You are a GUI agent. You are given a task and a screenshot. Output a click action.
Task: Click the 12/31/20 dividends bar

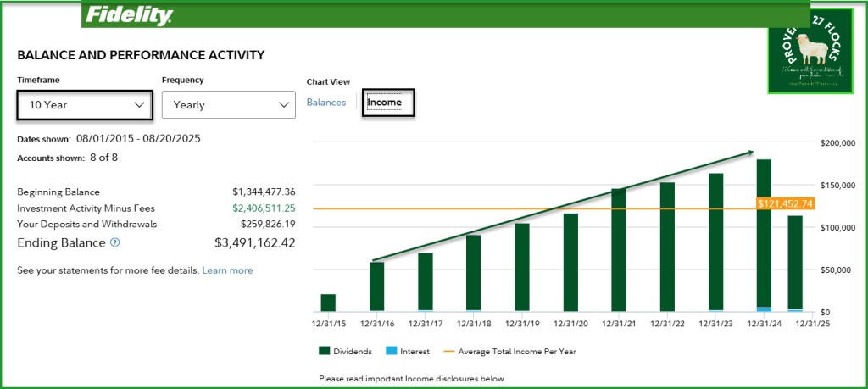click(x=570, y=262)
